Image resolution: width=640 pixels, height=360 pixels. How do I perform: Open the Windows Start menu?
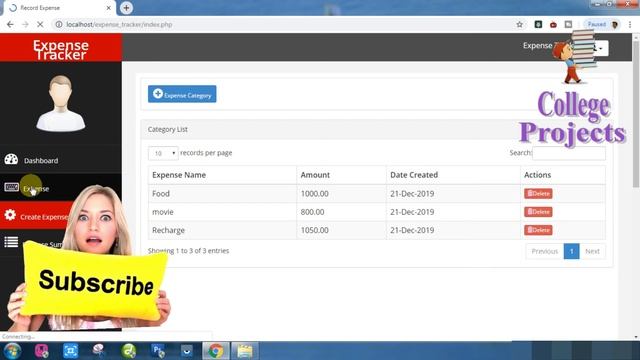(x=12, y=351)
